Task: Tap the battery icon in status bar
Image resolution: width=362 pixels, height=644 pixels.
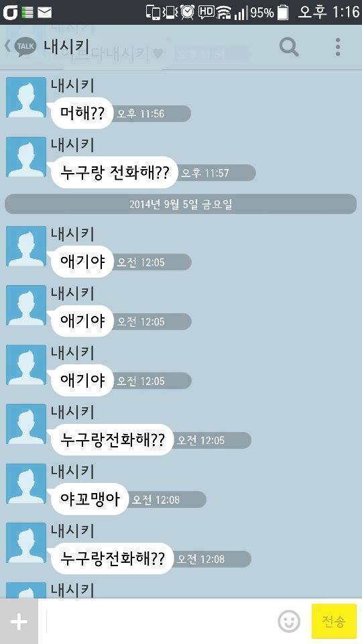Action: 282,12
